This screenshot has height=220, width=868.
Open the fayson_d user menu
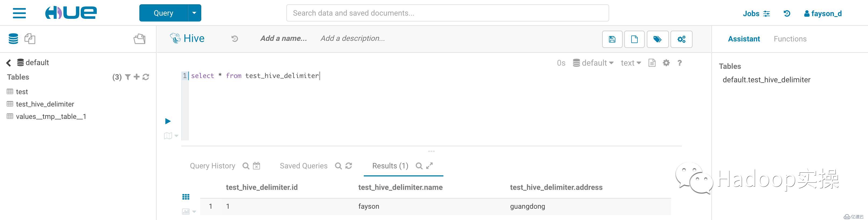[823, 13]
